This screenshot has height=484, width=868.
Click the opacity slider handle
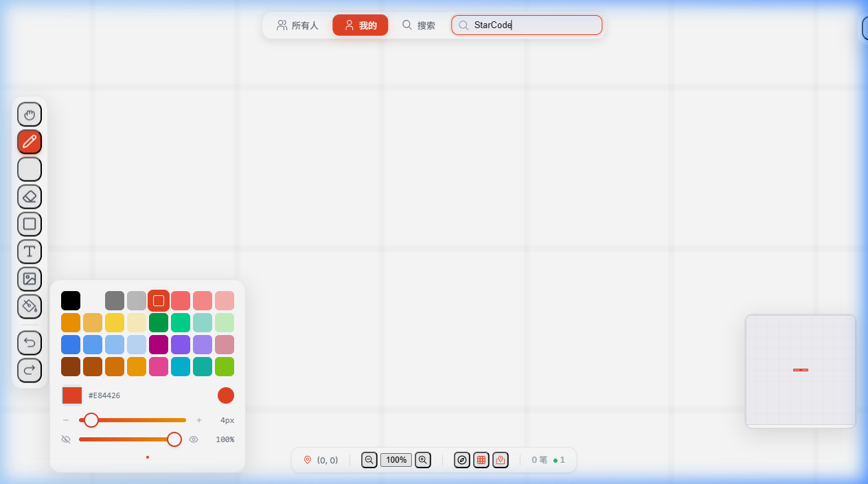(174, 439)
